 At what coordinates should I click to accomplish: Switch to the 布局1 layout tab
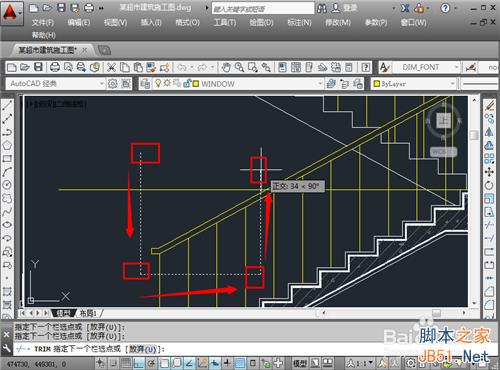pos(88,313)
